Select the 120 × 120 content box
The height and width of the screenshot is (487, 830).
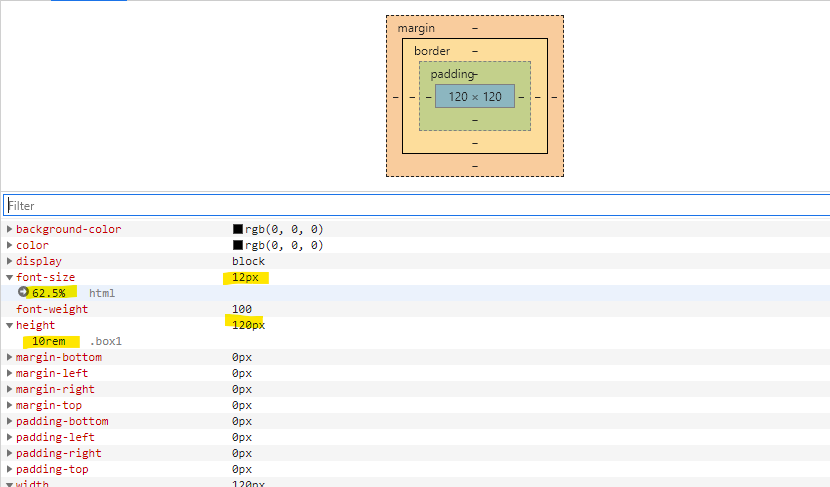pos(475,96)
